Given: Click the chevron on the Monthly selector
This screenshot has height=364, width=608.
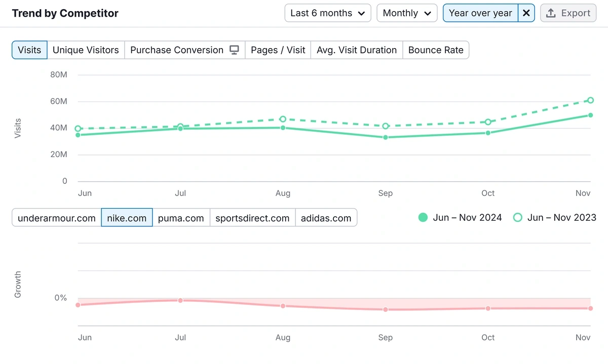Looking at the screenshot, I should pos(427,14).
